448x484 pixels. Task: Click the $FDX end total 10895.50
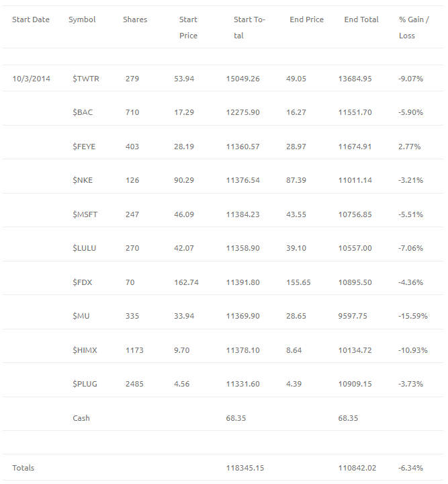click(x=355, y=282)
